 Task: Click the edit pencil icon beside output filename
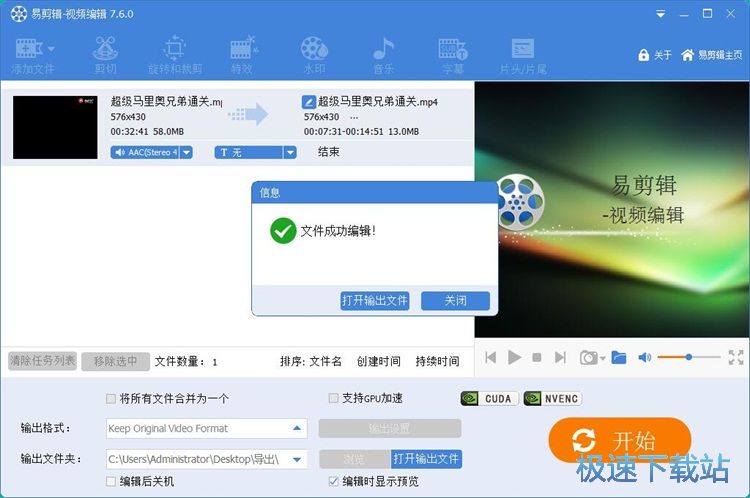[309, 101]
